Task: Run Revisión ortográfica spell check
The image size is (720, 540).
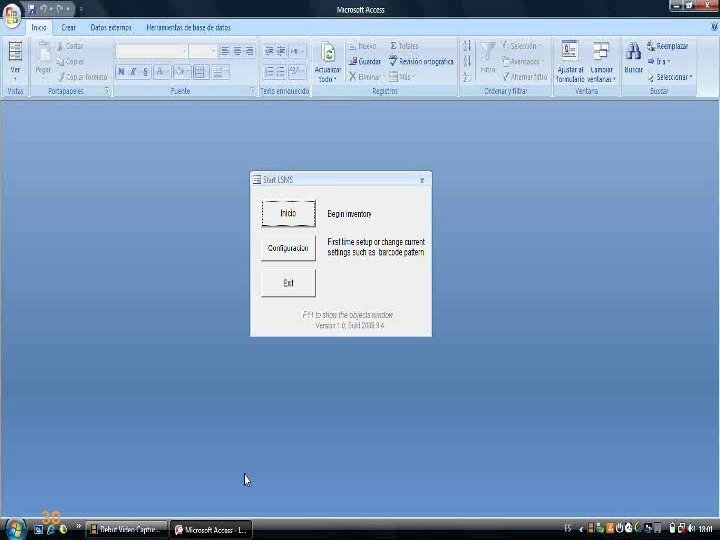Action: tap(421, 62)
